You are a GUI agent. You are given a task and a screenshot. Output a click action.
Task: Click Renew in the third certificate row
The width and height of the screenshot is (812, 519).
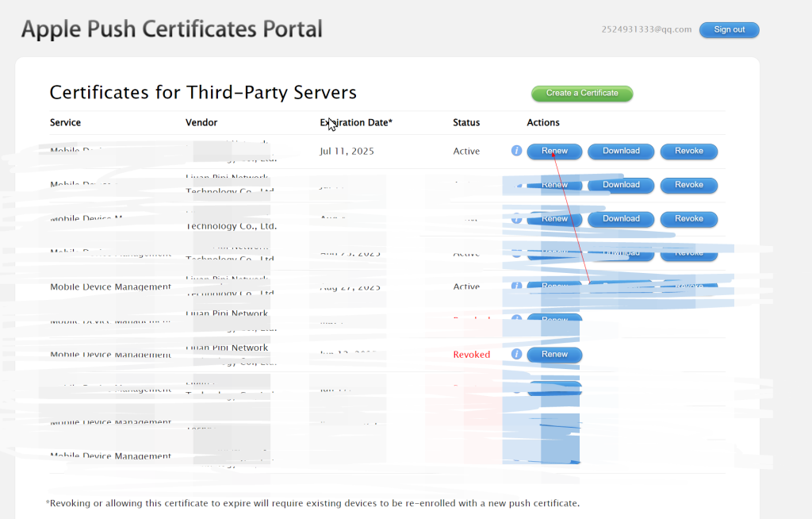click(x=554, y=219)
